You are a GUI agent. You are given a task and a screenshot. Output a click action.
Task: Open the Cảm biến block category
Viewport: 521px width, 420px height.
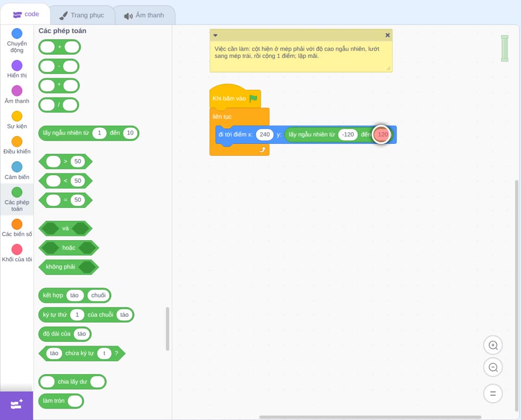[x=17, y=170]
